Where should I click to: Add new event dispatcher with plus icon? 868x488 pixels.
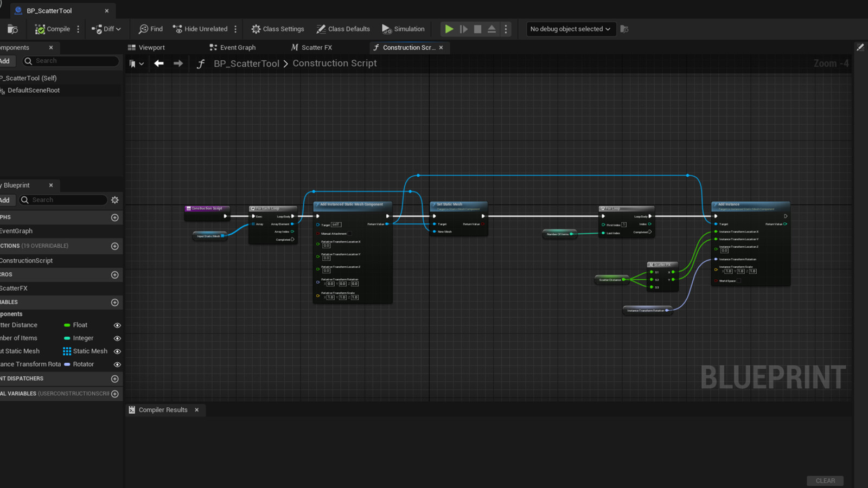coord(115,379)
